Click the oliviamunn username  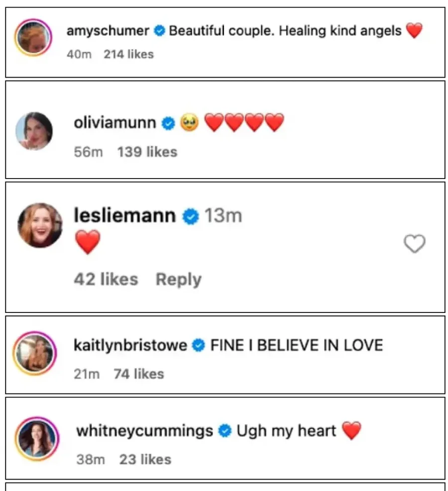click(x=115, y=122)
